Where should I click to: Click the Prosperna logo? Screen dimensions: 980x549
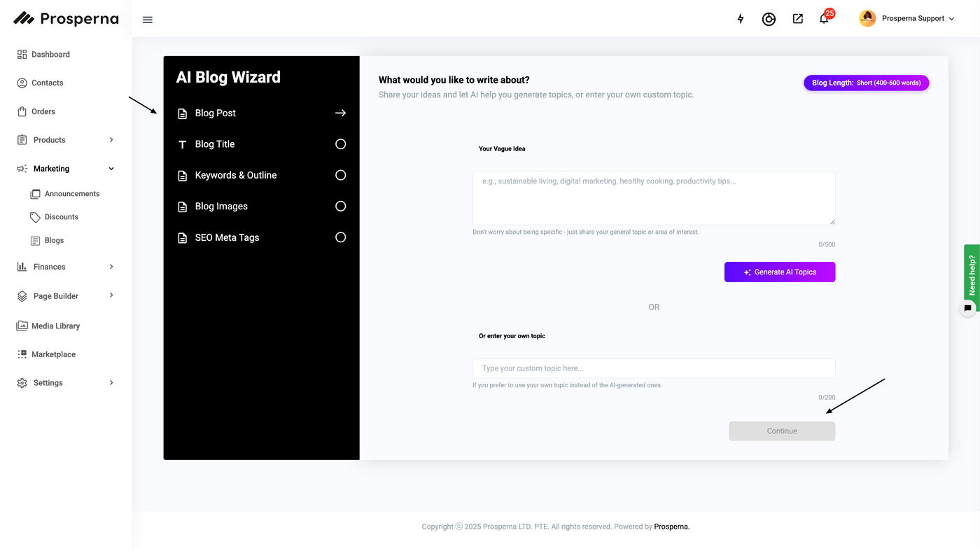click(x=66, y=19)
